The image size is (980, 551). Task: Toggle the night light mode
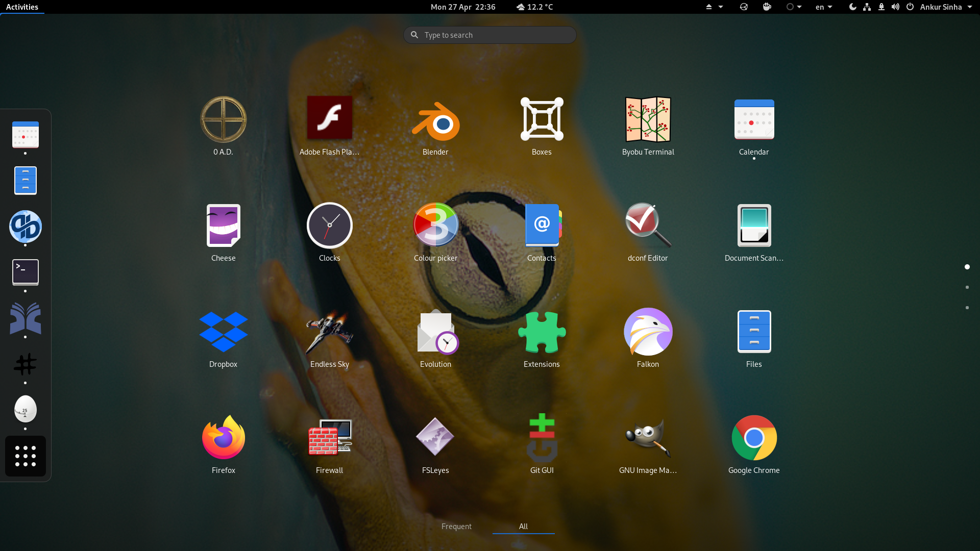point(852,7)
